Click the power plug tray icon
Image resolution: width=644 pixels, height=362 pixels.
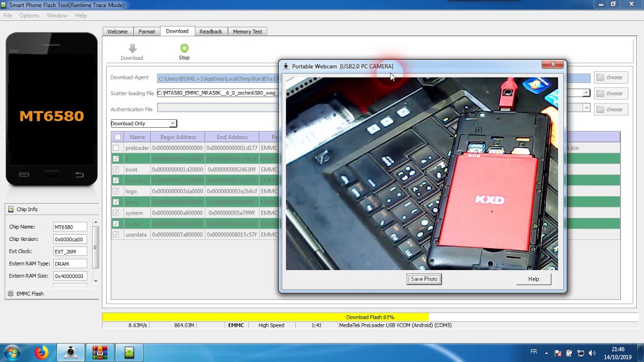[569, 353]
